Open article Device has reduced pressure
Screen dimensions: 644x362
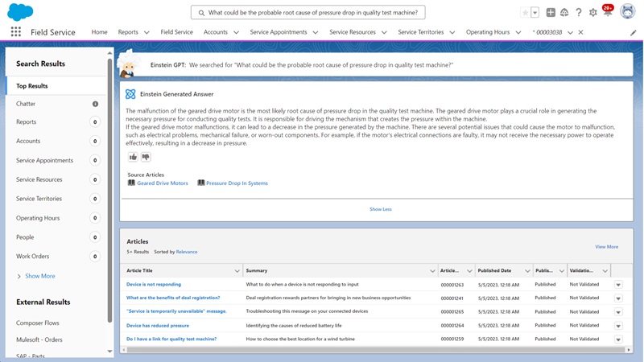[x=158, y=326]
